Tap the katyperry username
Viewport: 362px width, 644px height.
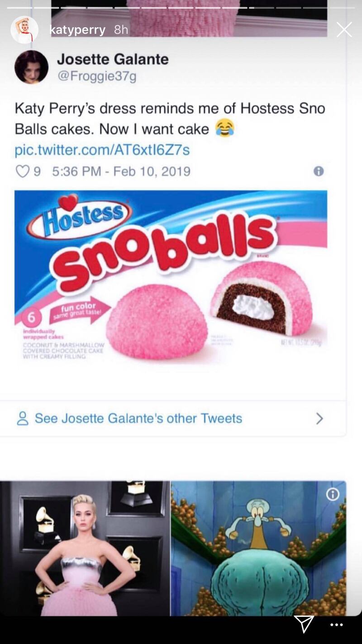point(77,30)
